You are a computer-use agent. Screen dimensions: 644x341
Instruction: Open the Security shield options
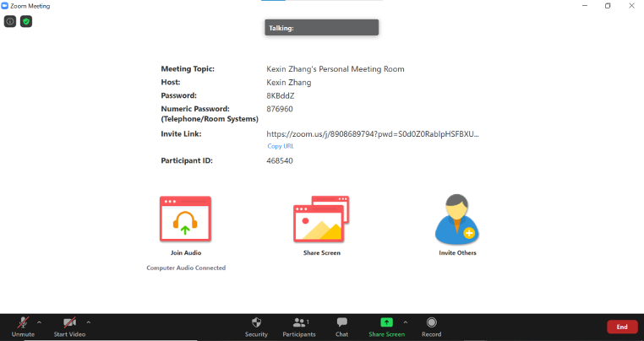(256, 327)
